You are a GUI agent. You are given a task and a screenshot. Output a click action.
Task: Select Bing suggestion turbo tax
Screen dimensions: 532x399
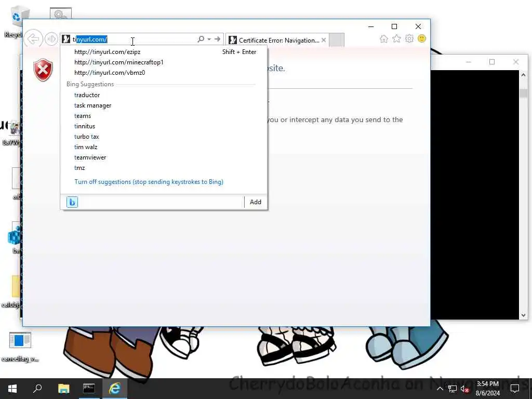click(164, 137)
